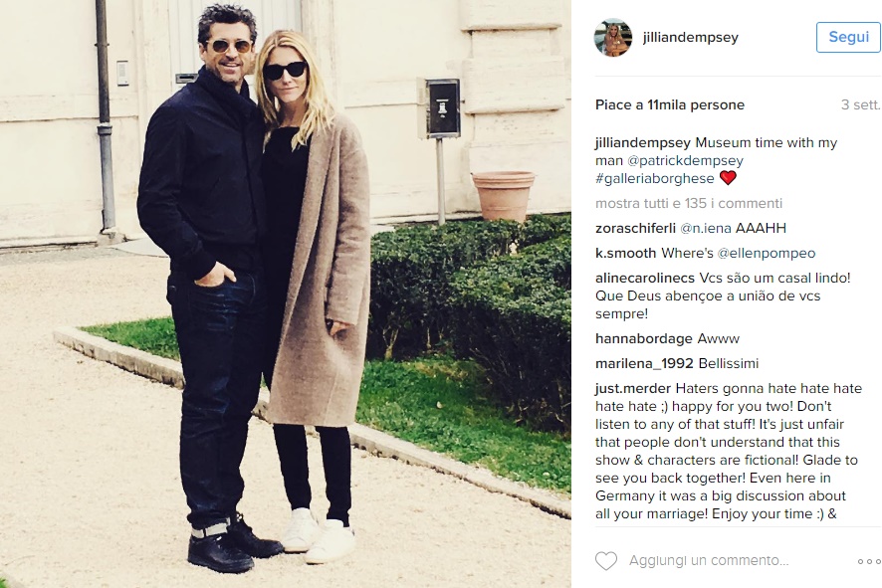Open jilliandempsey username in header
The height and width of the screenshot is (588, 882).
pos(690,38)
